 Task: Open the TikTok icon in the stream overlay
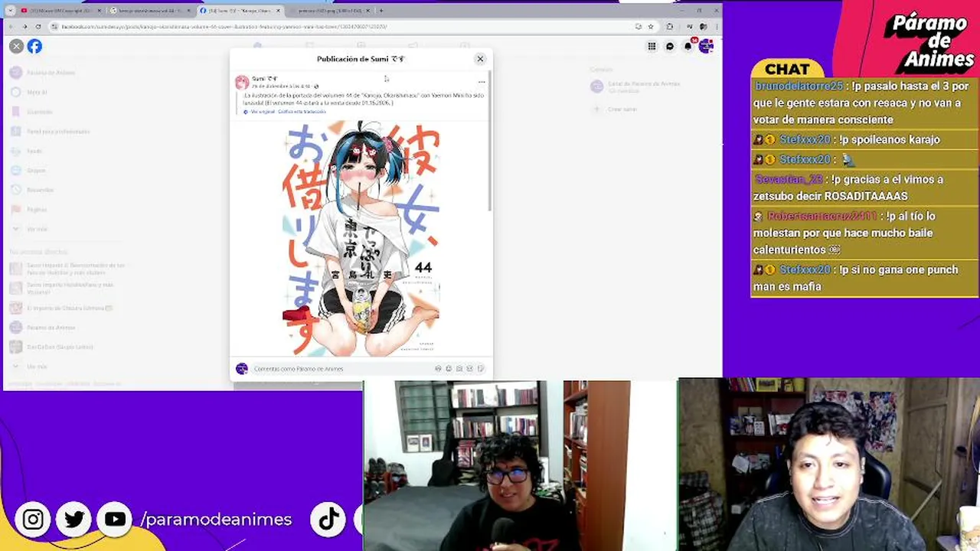[329, 520]
